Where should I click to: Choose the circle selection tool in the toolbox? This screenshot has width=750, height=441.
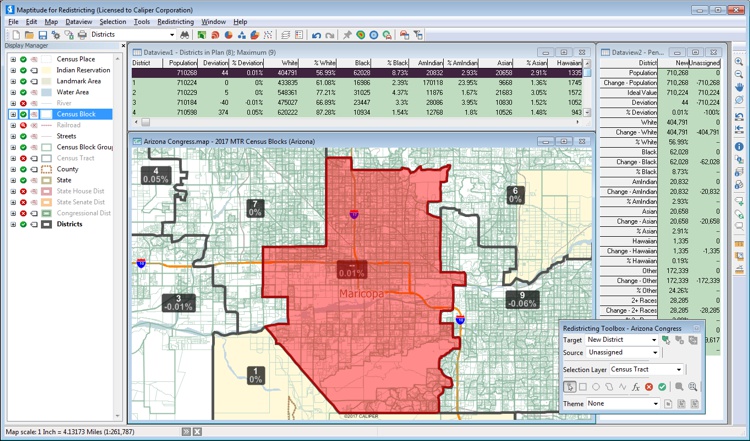[x=596, y=387]
